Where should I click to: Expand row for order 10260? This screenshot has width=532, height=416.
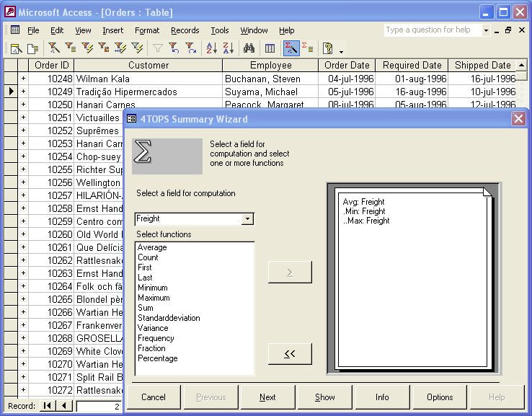coord(23,234)
